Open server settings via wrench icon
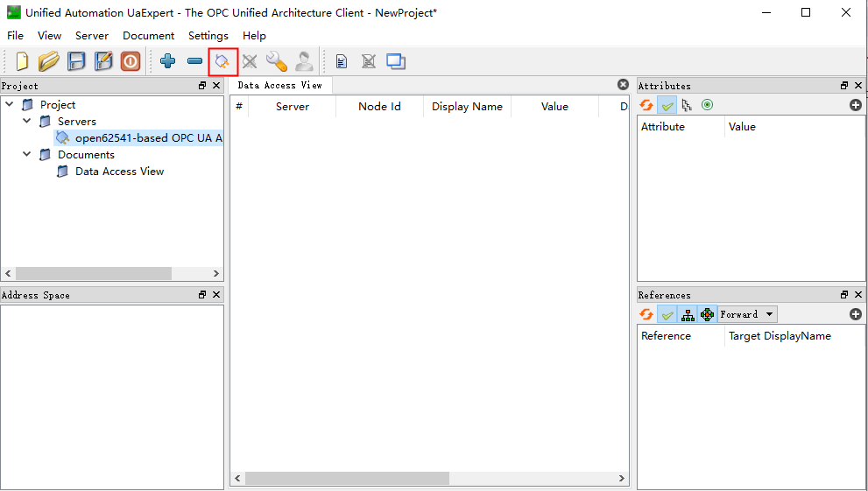 (277, 61)
